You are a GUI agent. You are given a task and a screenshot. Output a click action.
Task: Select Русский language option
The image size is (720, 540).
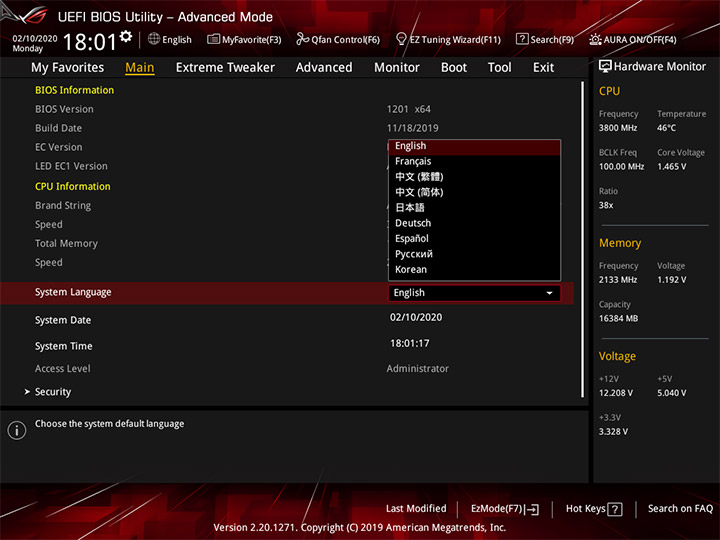pos(474,254)
